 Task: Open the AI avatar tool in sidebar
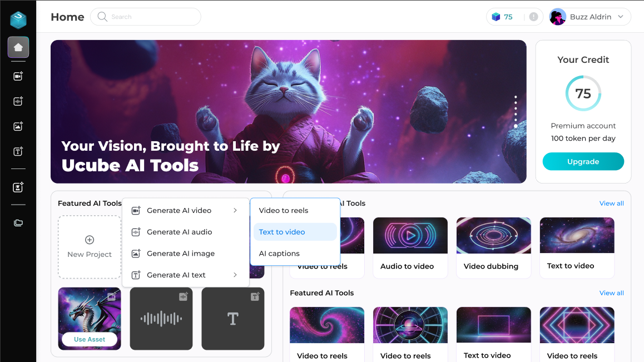[18, 187]
